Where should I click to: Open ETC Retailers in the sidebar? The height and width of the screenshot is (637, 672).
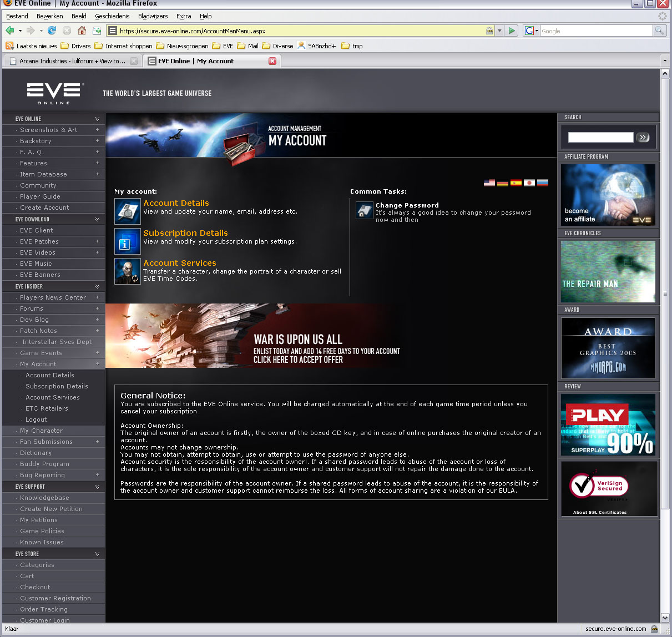[47, 408]
